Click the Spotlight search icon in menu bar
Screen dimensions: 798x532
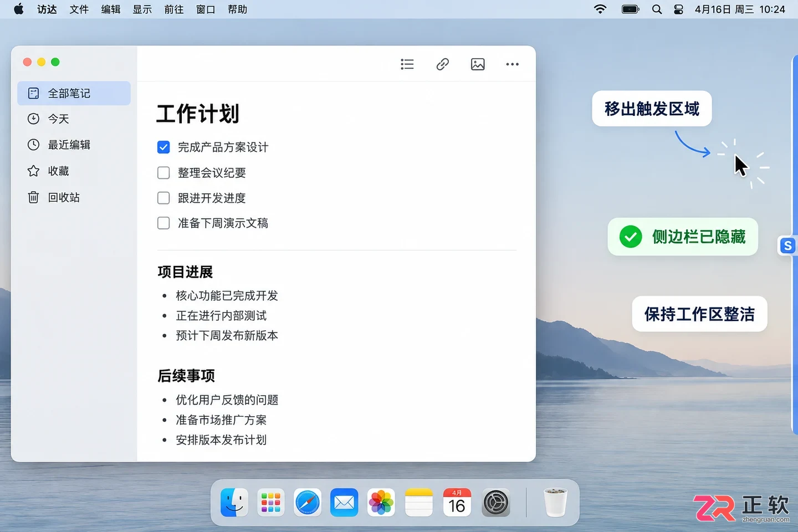(x=657, y=9)
